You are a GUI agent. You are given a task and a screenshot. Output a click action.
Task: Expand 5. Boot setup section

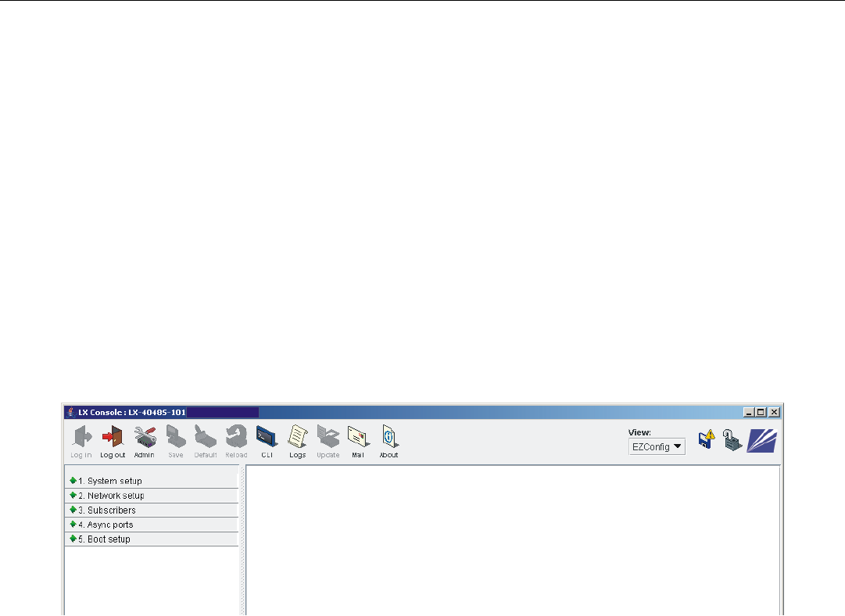coord(152,539)
